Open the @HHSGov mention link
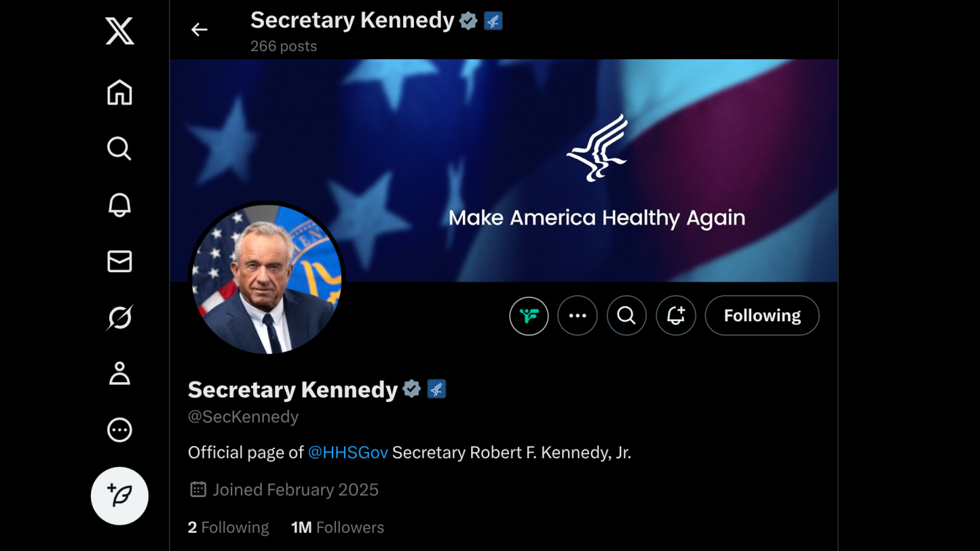 (348, 453)
